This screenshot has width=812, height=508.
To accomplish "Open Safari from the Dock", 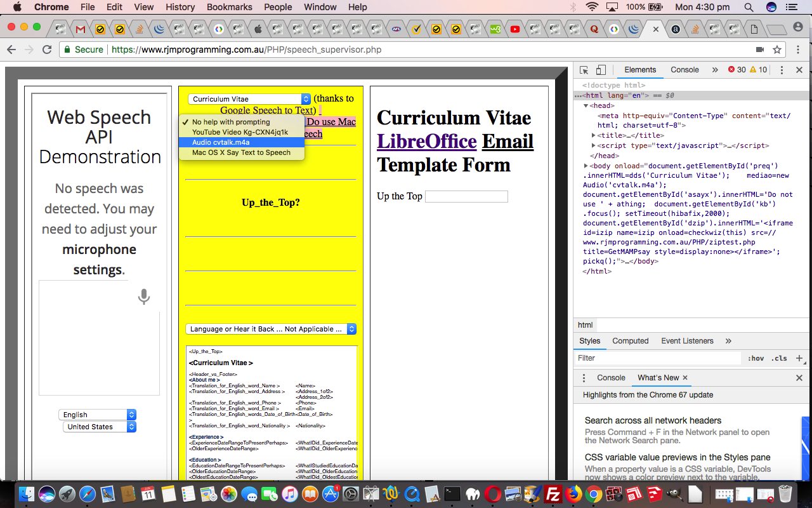I will pyautogui.click(x=88, y=493).
